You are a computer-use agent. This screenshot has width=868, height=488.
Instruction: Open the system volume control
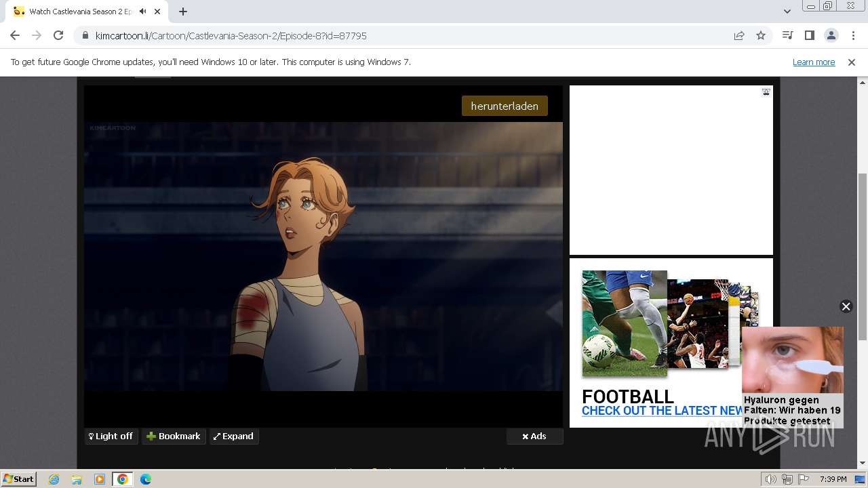tap(771, 479)
